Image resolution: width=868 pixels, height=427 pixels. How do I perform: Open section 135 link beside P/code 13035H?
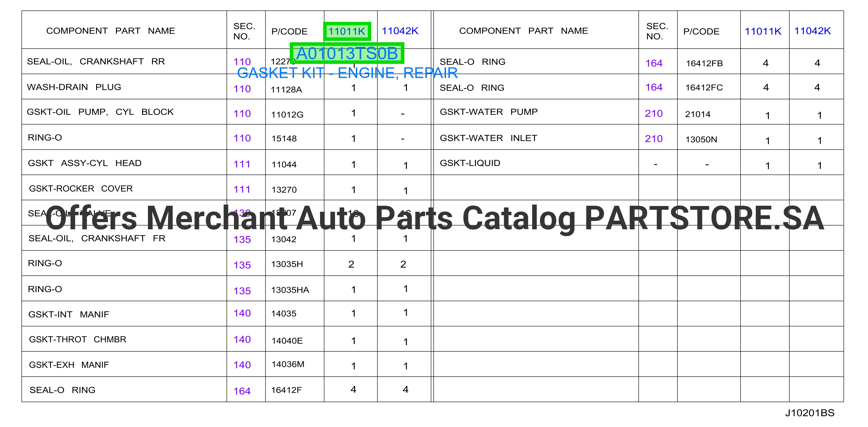pos(242,265)
